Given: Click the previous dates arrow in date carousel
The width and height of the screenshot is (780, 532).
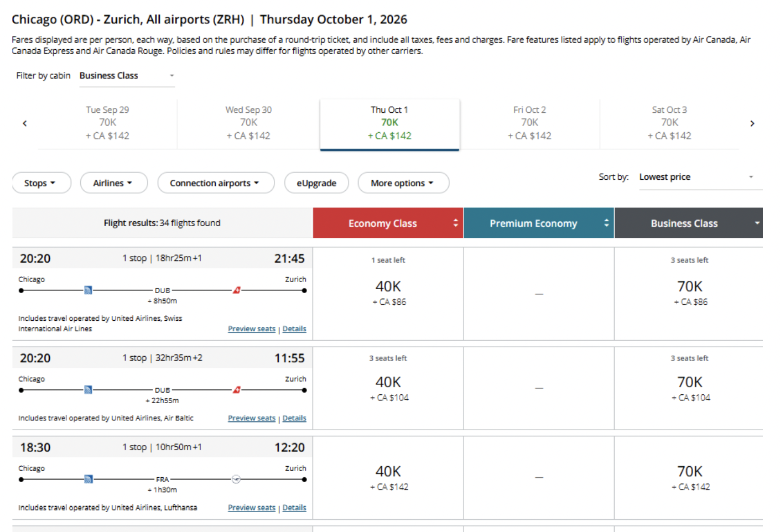Looking at the screenshot, I should click(24, 123).
